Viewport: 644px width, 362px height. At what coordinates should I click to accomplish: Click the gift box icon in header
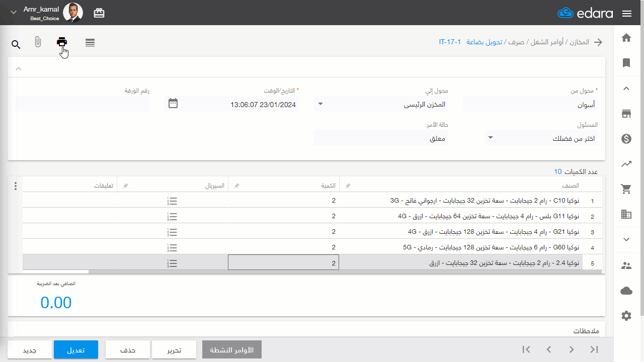coord(99,13)
